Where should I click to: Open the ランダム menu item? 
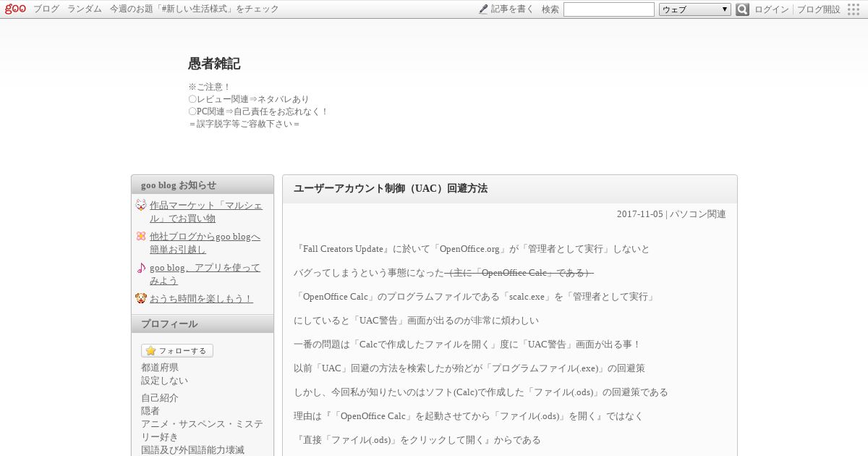click(x=85, y=9)
